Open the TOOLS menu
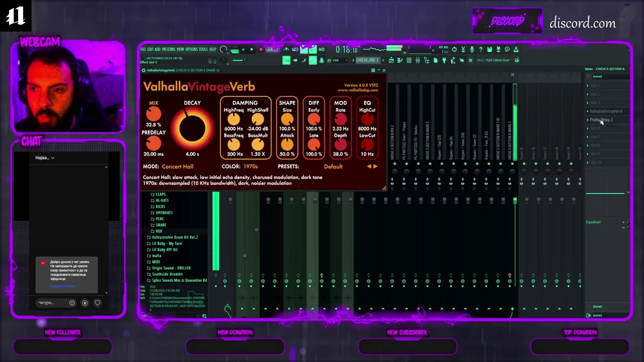This screenshot has width=644, height=362. pyautogui.click(x=203, y=49)
